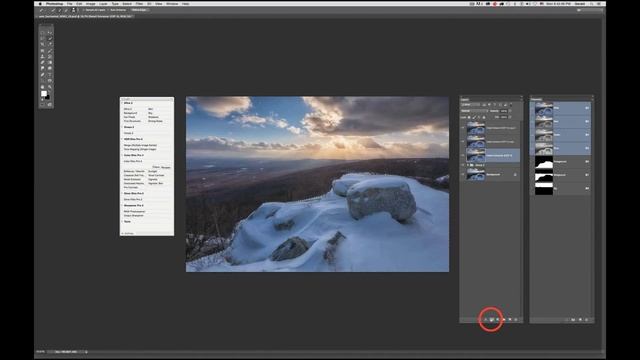640x360 pixels.
Task: Select the Lasso tool
Action: pyautogui.click(x=42, y=39)
